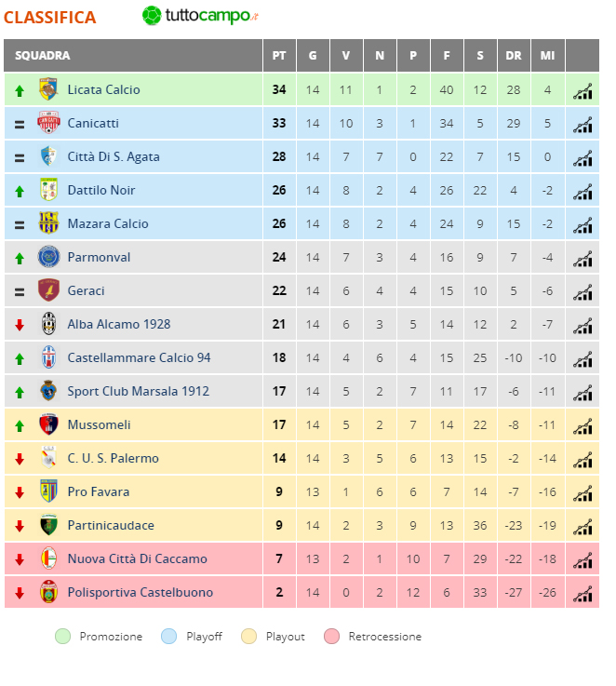Click the Parmonval team crest
Screen dimensions: 616x686
point(48,257)
